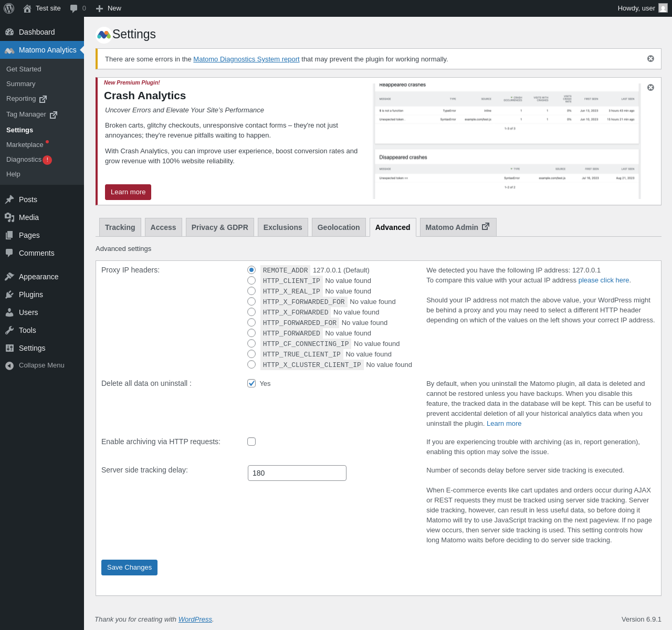This screenshot has height=630, width=672.
Task: Click the Tools wrench icon
Action: pos(9,330)
